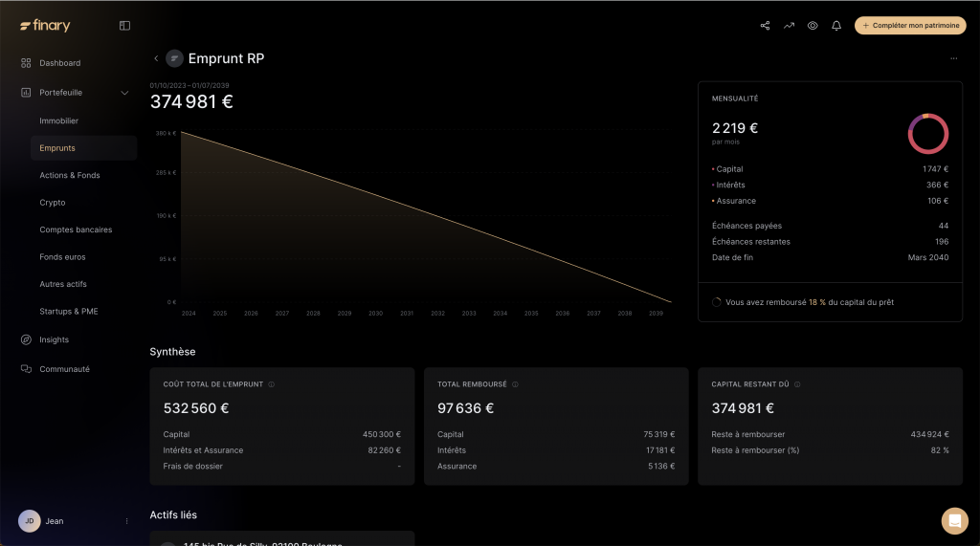Click the 97 636 € total repaid value
This screenshot has width=980, height=546.
(466, 408)
